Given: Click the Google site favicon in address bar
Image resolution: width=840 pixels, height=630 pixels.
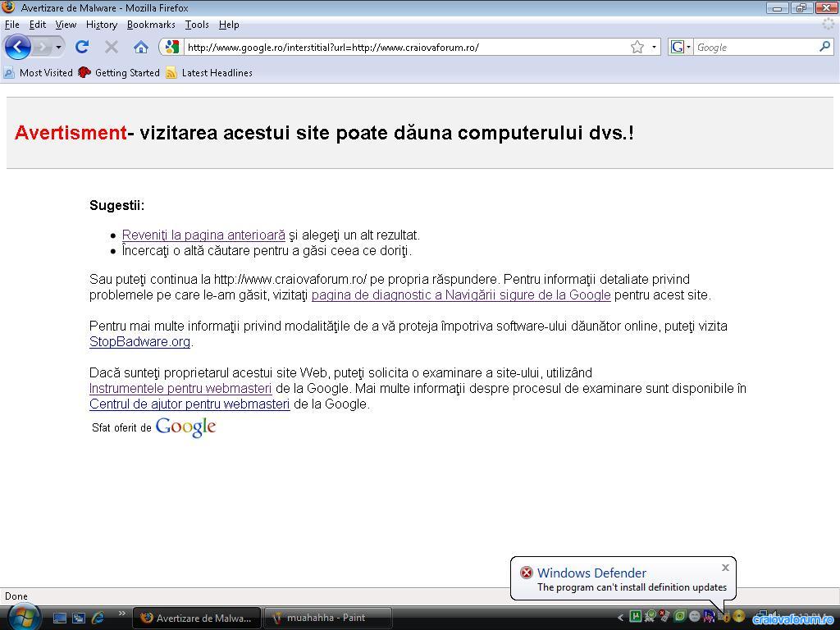Looking at the screenshot, I should pos(171,47).
